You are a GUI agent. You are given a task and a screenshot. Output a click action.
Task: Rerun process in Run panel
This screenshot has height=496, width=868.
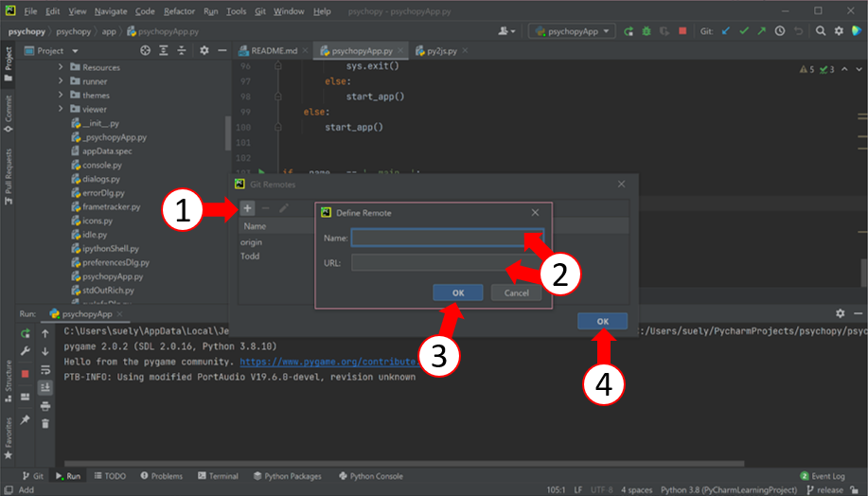26,333
